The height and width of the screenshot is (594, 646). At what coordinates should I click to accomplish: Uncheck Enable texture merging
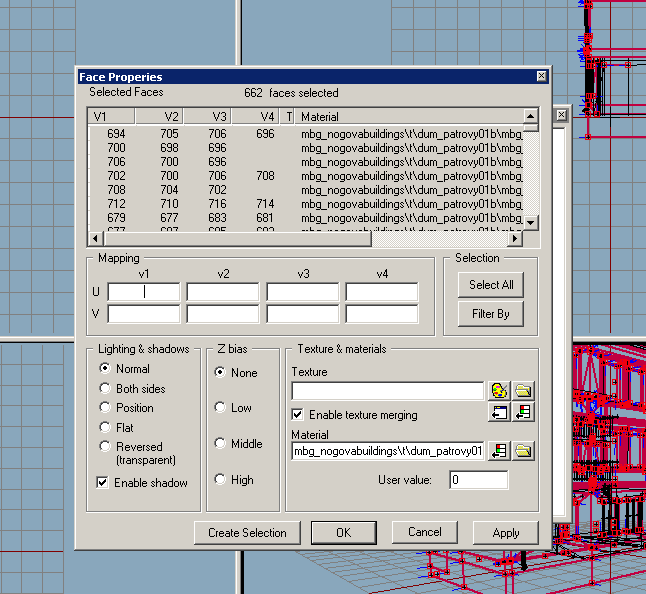click(297, 415)
